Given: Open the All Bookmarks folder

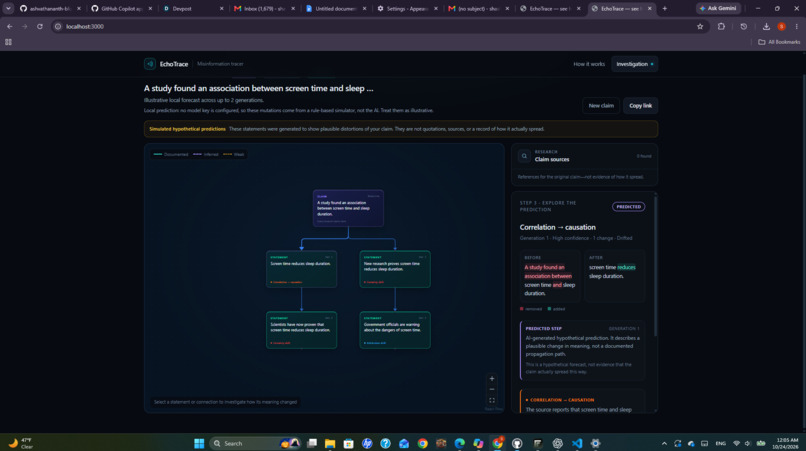Looking at the screenshot, I should (779, 42).
